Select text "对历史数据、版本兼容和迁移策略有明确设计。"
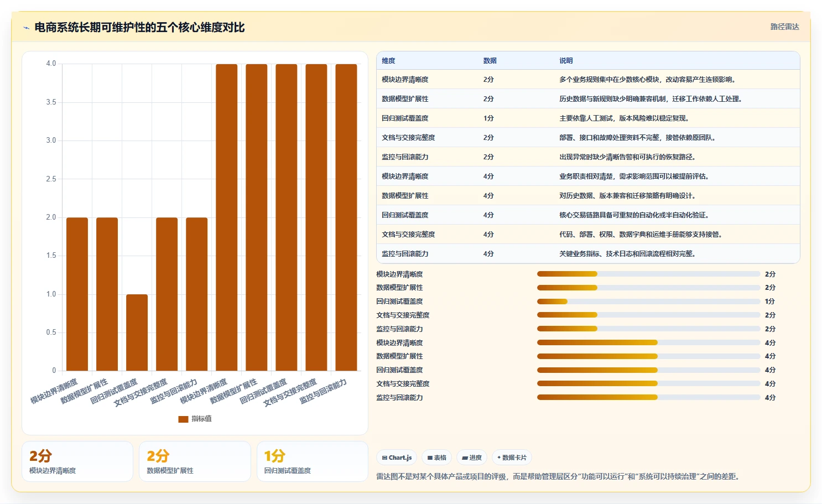822x504 pixels. tap(627, 196)
